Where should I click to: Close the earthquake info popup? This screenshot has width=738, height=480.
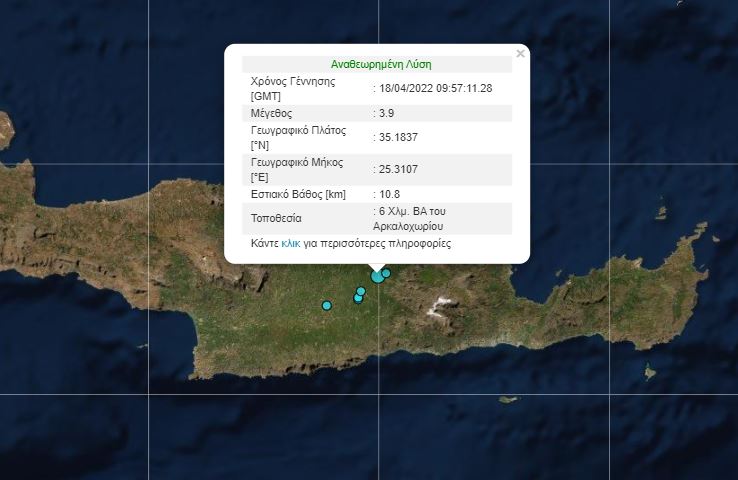pyautogui.click(x=520, y=54)
